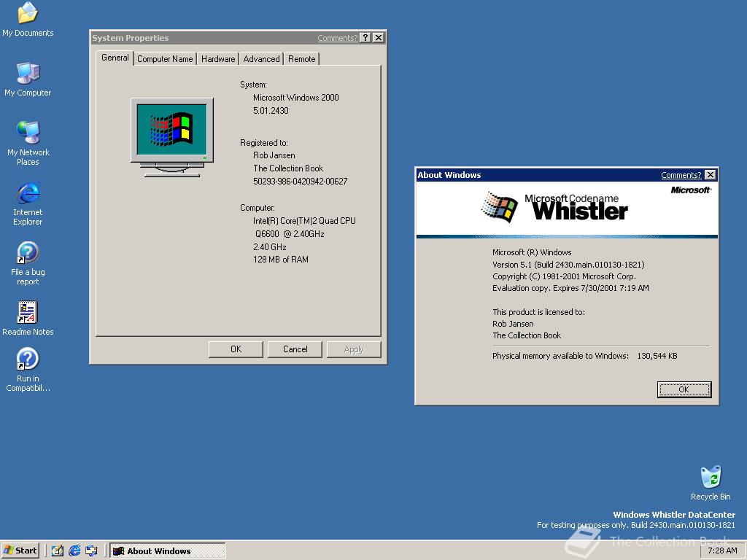Click the physical memory value 130,544 KB
The image size is (747, 560).
657,356
